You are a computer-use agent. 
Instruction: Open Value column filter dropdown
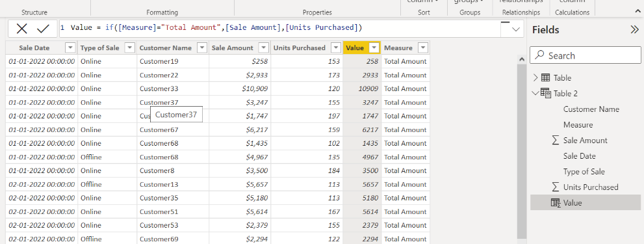(x=374, y=48)
